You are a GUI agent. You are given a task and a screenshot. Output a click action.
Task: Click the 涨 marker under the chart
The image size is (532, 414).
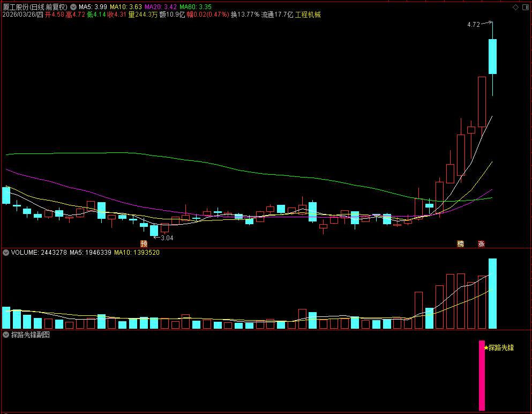tap(481, 244)
